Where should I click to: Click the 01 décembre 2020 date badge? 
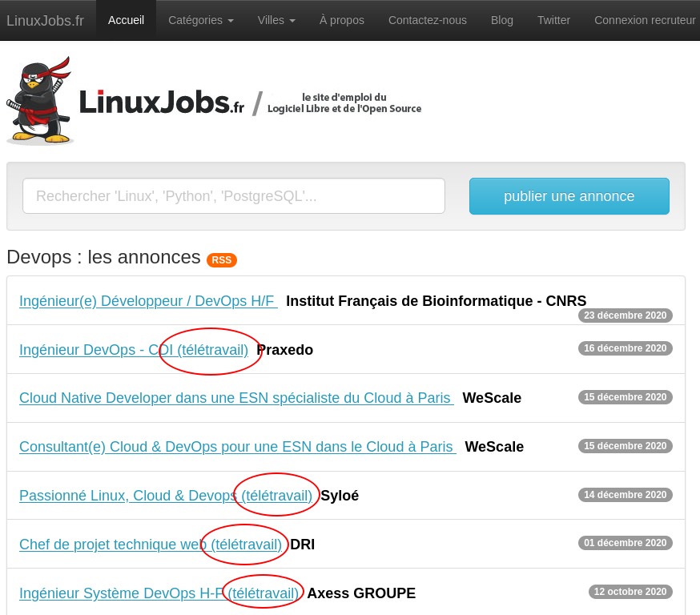[625, 543]
